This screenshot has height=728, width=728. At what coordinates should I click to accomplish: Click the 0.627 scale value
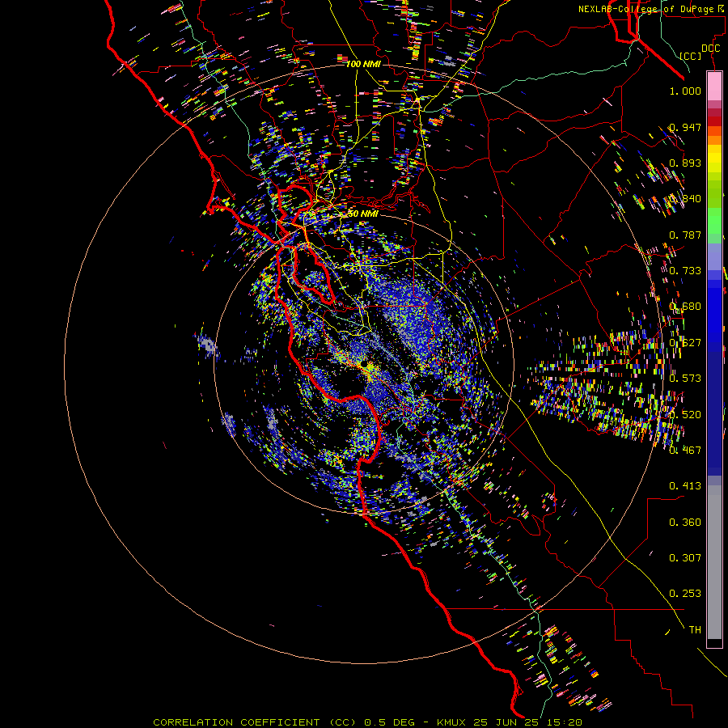685,343
